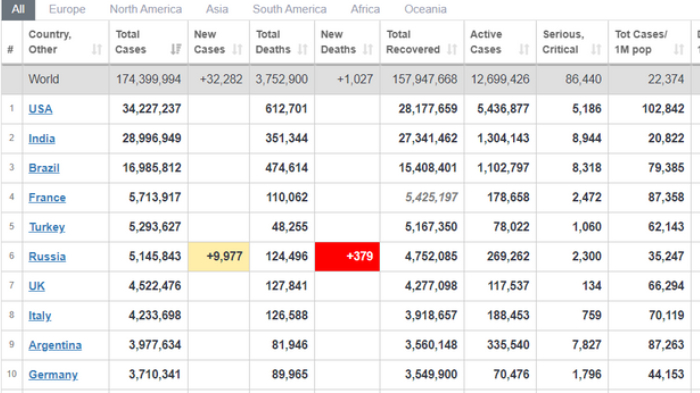Click the # column header
700x393 pixels.
[x=11, y=49]
